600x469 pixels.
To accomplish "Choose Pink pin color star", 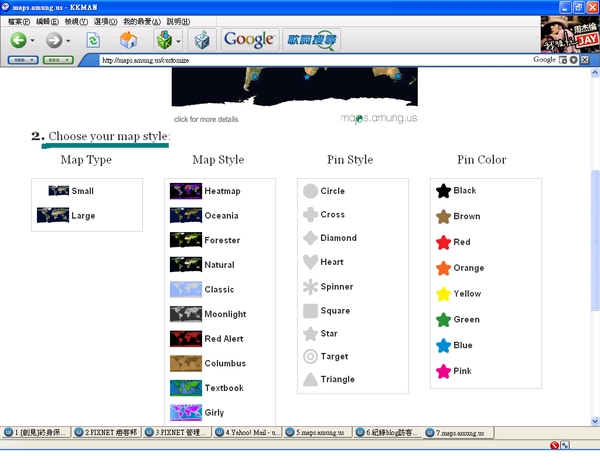I will click(x=443, y=371).
